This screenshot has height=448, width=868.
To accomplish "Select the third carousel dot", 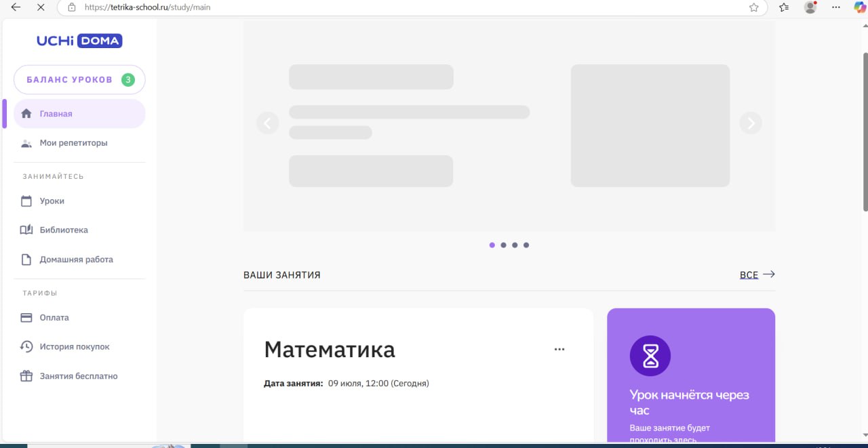I will 515,245.
